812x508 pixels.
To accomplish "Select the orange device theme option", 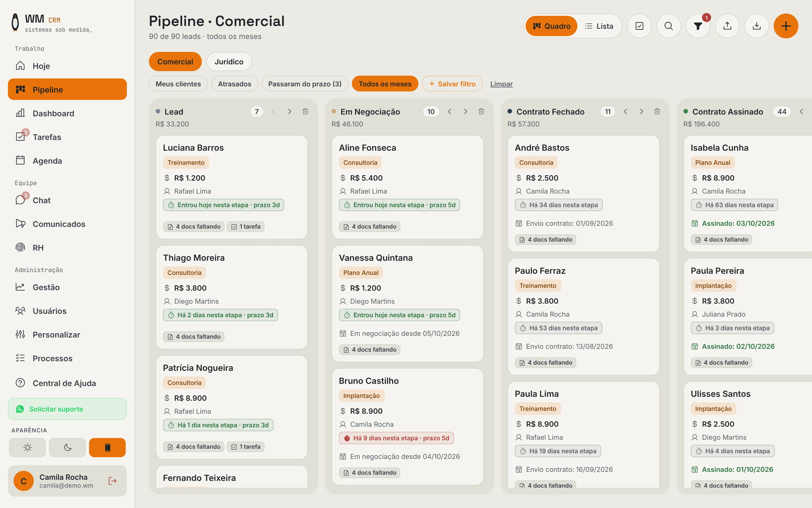I will (107, 448).
